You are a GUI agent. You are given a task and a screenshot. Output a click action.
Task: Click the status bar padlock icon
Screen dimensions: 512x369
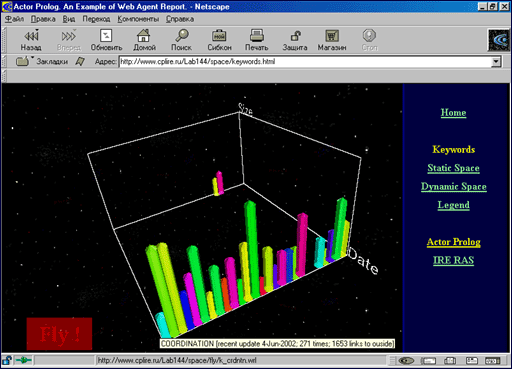[x=7, y=360]
